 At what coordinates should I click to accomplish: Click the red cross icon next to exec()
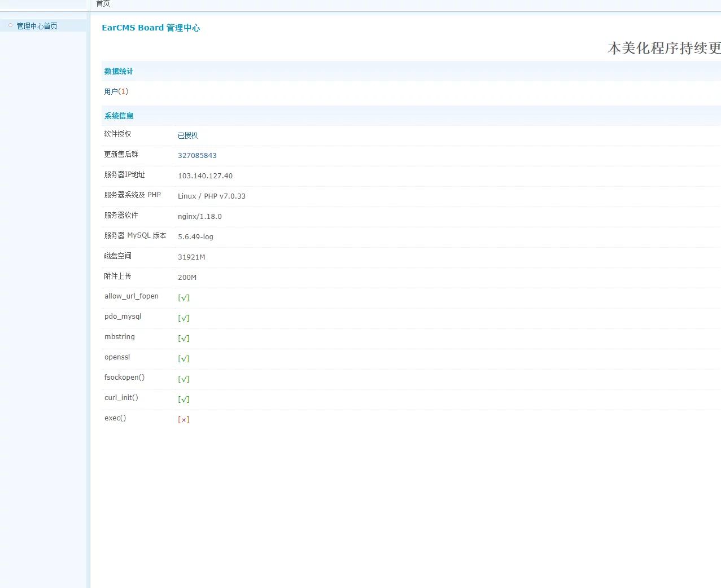click(x=183, y=419)
